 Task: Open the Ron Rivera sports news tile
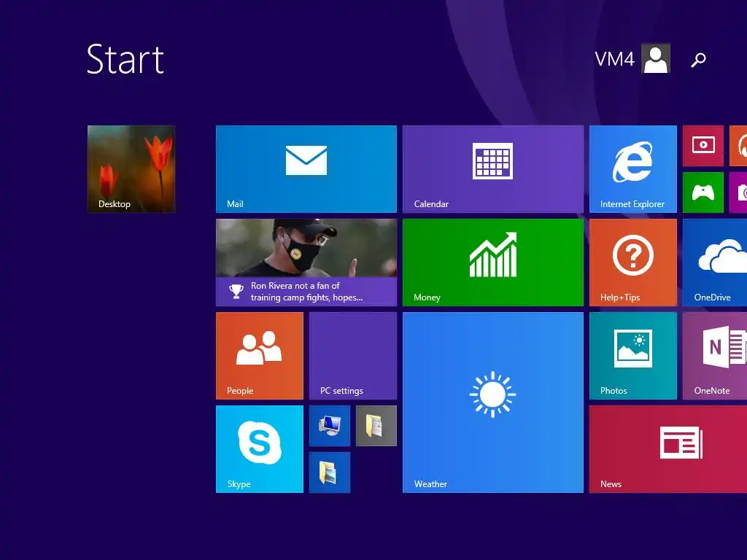pyautogui.click(x=306, y=262)
